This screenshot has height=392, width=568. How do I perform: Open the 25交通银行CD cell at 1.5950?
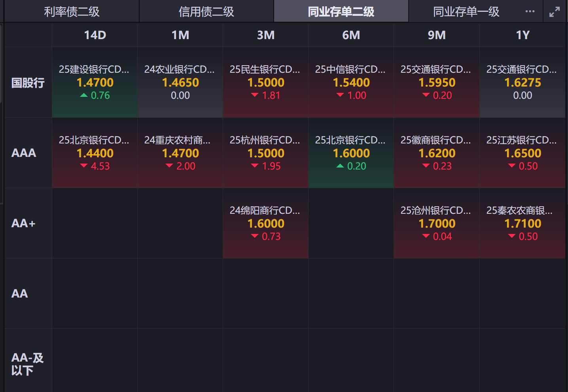click(x=437, y=83)
